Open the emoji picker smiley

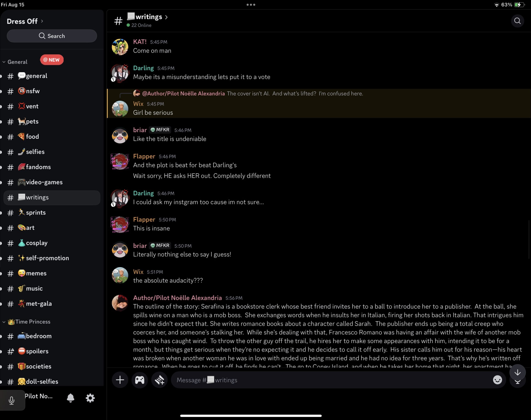(497, 380)
